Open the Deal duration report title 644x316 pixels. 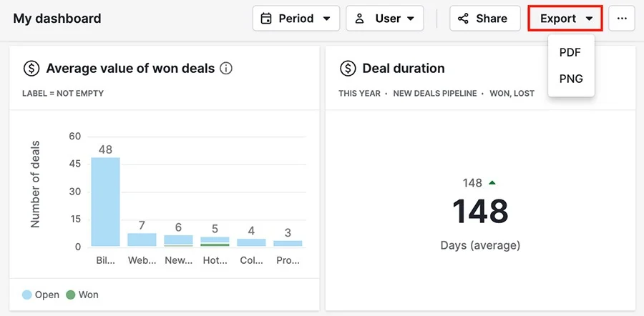pos(404,68)
